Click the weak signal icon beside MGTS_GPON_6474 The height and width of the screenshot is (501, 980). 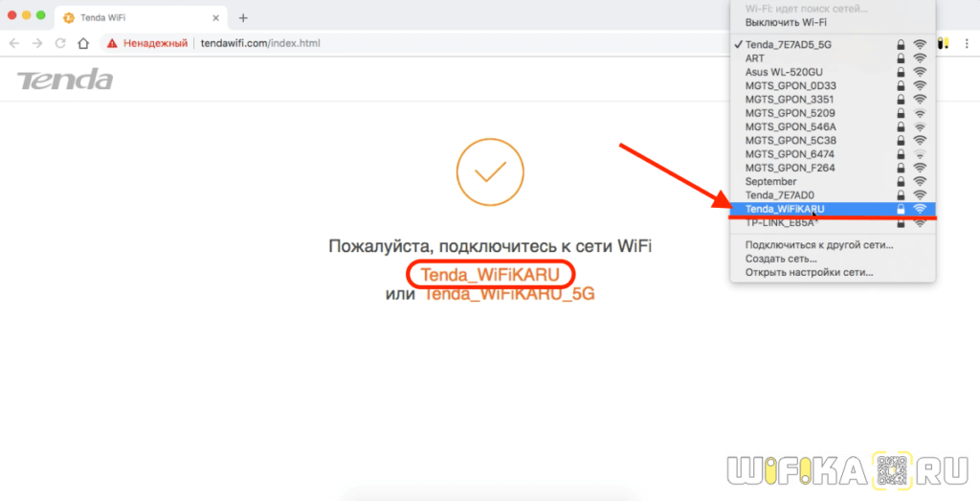(x=920, y=154)
